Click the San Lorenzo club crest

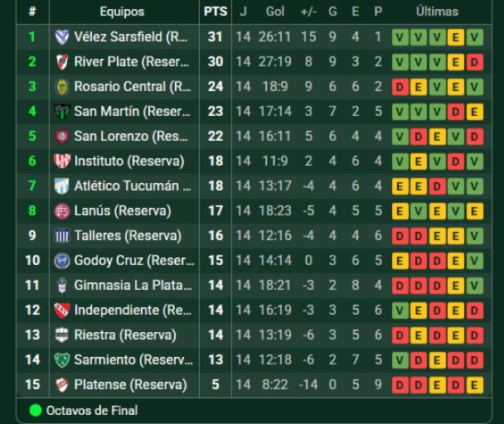coord(61,137)
